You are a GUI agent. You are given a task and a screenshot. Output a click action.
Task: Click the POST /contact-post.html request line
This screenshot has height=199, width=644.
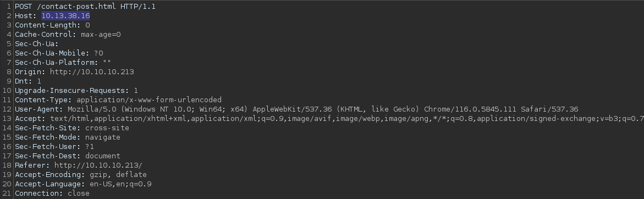85,7
